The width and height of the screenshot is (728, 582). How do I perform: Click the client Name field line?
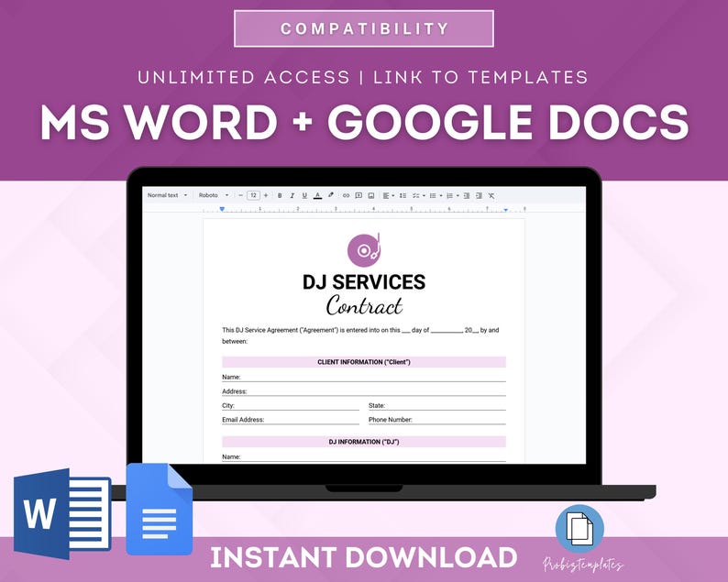point(363,378)
